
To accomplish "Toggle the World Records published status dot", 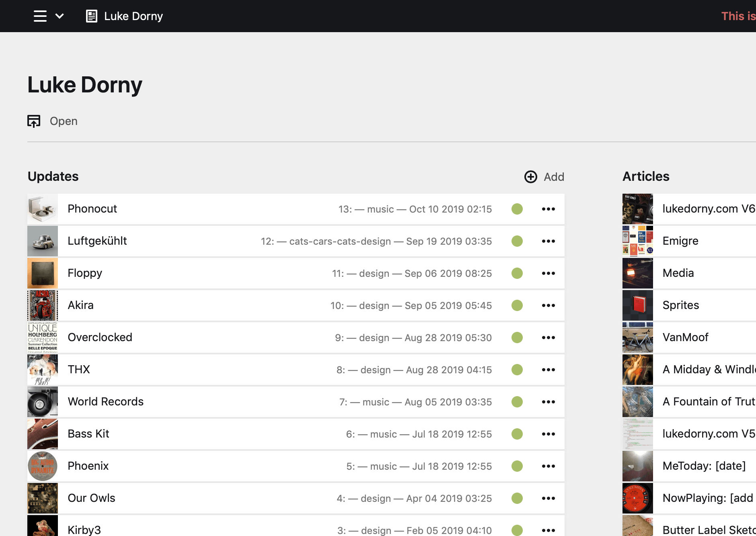I will [x=517, y=402].
